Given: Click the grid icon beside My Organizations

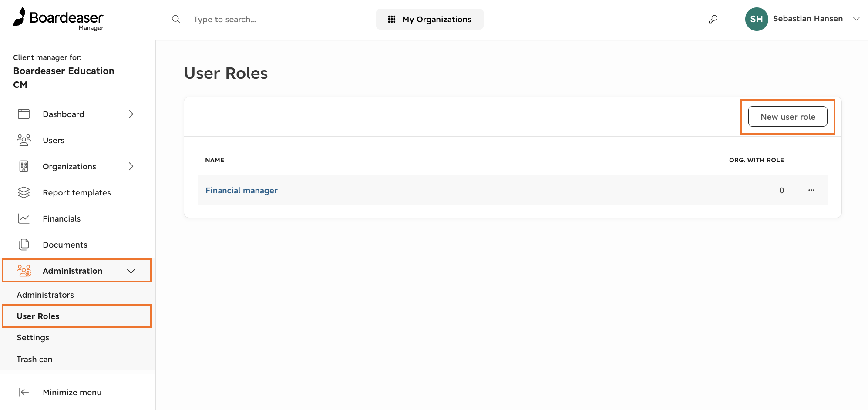Looking at the screenshot, I should (x=392, y=19).
